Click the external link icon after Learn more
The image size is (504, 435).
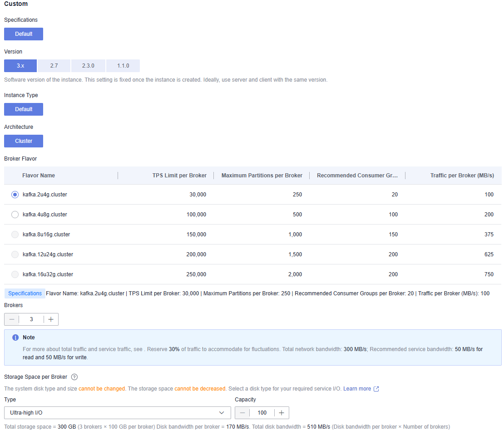[x=376, y=389]
